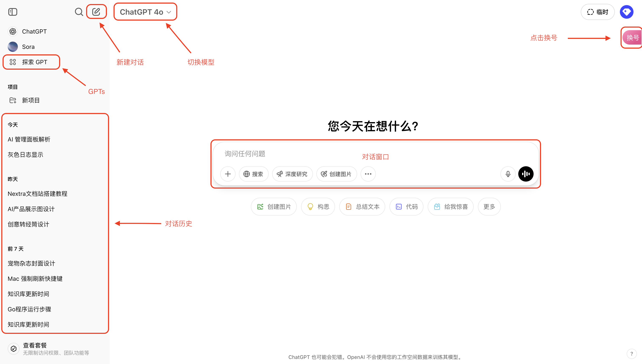
Task: Choose the 总结文本 summarize suggestion chip
Action: (362, 206)
